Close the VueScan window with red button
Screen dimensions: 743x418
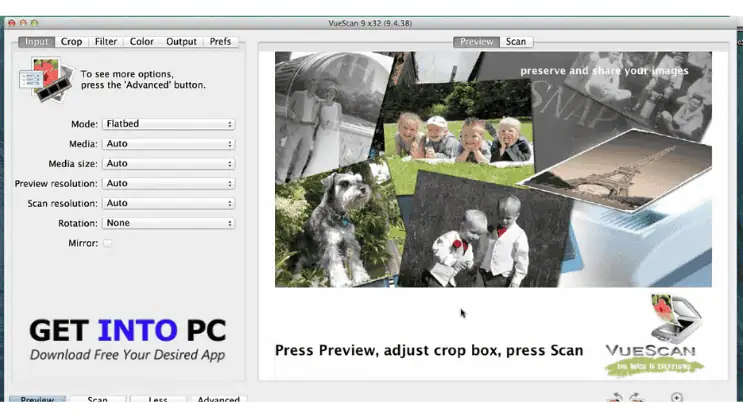pos(12,23)
